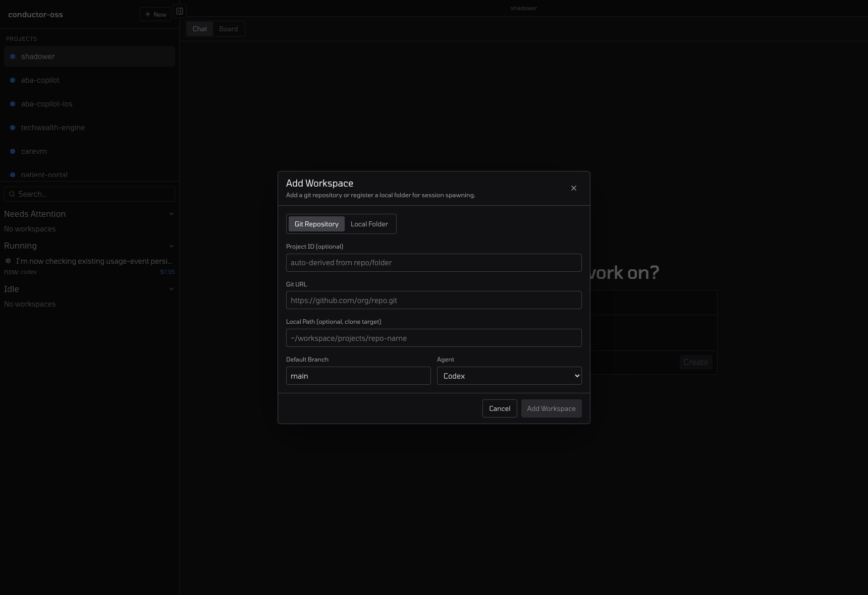Image resolution: width=868 pixels, height=595 pixels.
Task: Cancel the Add Workspace dialog
Action: pyautogui.click(x=500, y=408)
